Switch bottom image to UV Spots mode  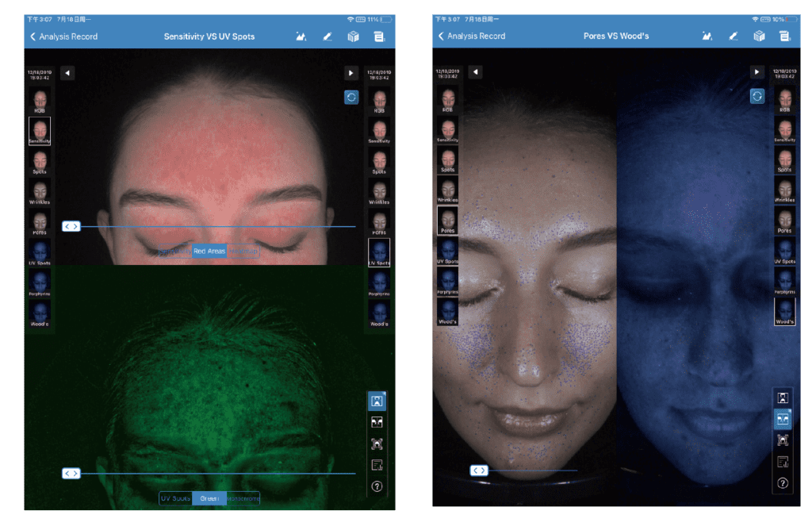pos(175,498)
